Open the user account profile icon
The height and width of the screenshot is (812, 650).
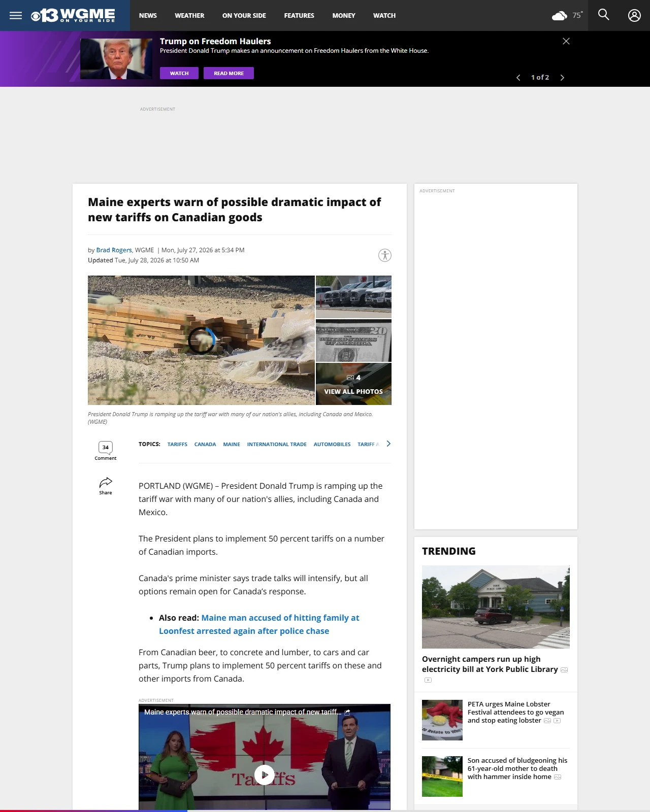click(x=634, y=15)
